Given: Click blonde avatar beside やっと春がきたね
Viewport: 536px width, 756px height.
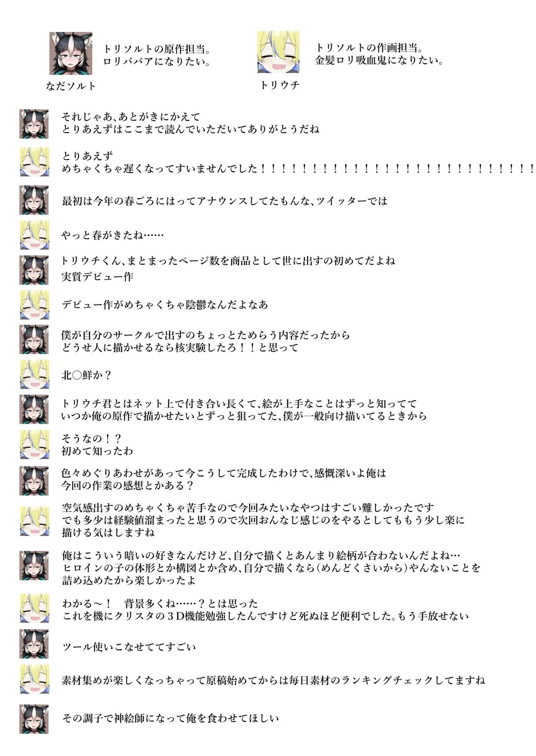Looking at the screenshot, I should coord(34,235).
